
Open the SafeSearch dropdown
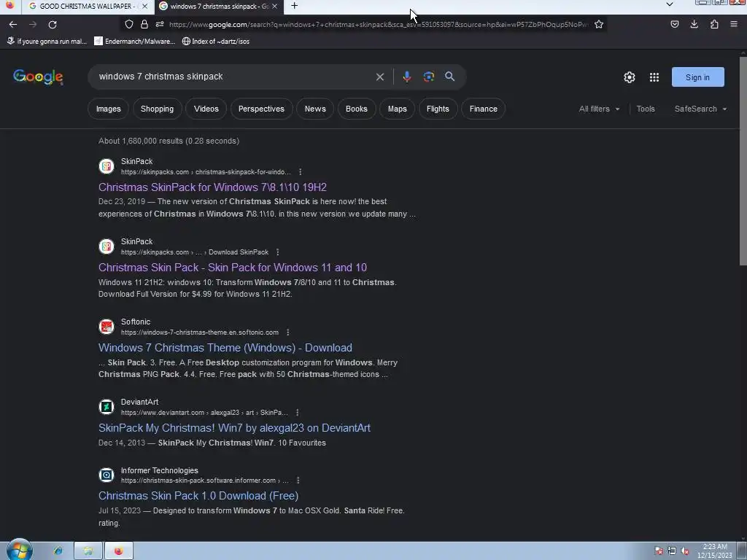click(x=700, y=109)
